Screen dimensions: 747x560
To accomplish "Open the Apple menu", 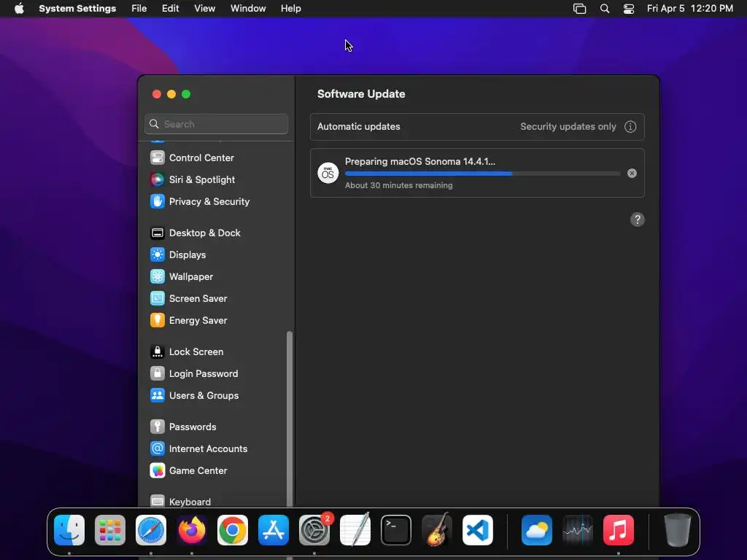I will [x=19, y=9].
